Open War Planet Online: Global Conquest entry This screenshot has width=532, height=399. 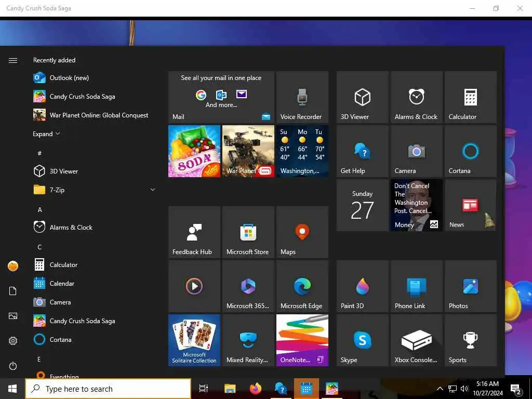95,115
